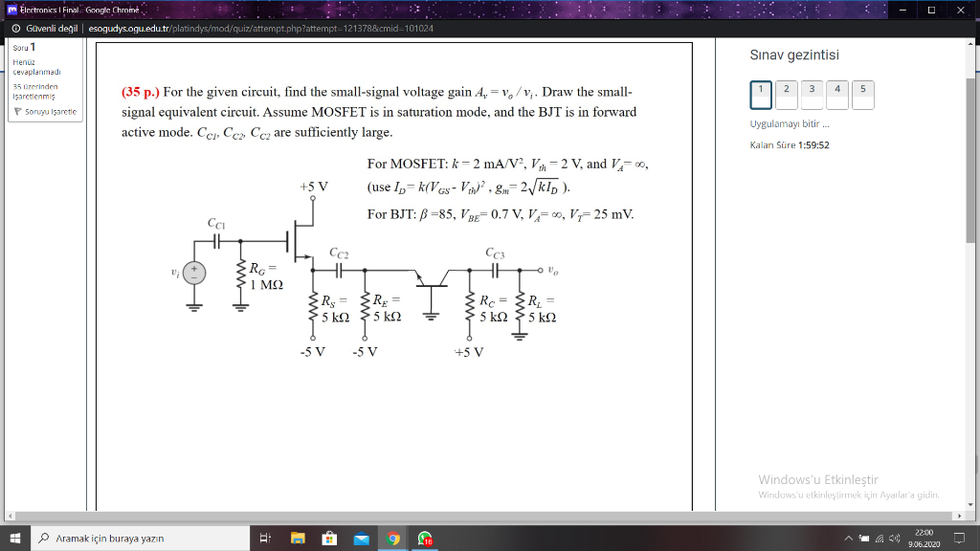
Task: Click the horizontal scrollbar left arrow
Action: pos(10,516)
